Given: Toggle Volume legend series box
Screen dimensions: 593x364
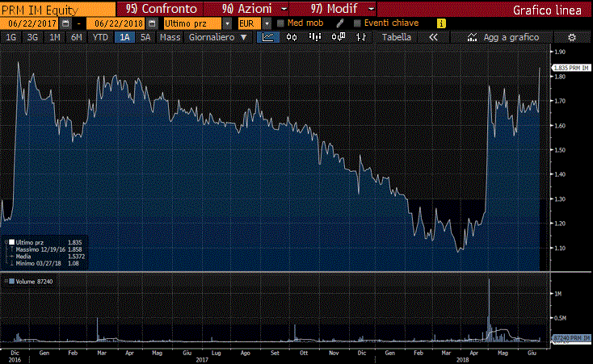Looking at the screenshot, I should coord(12,281).
